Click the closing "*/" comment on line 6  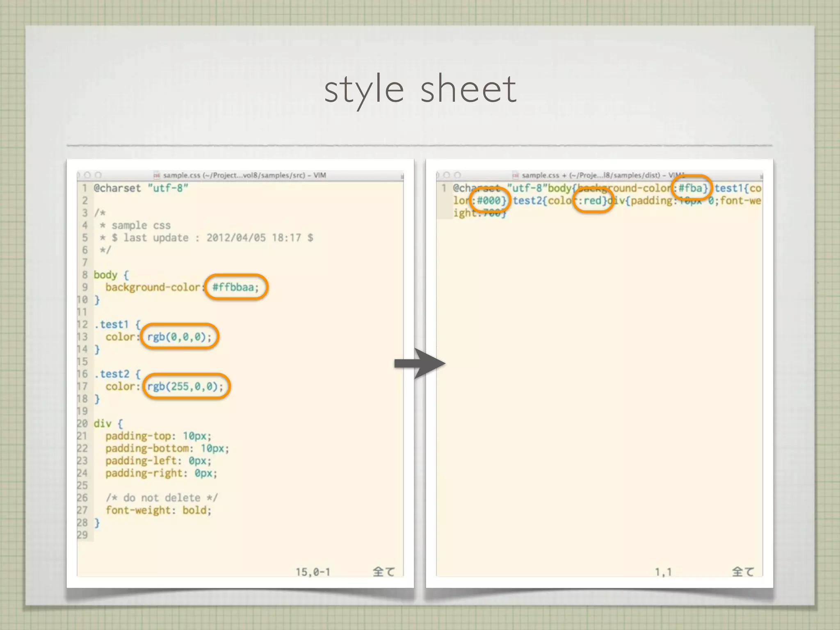pos(105,250)
